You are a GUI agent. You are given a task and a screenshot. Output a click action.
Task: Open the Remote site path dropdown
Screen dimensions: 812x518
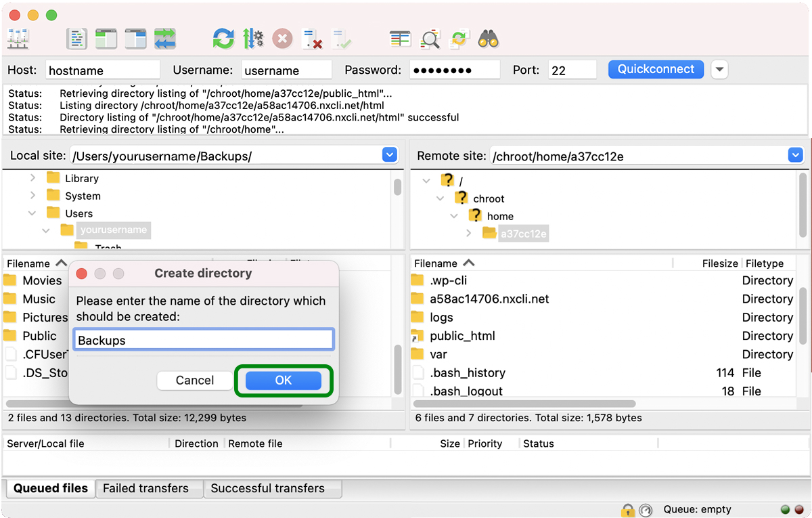796,156
